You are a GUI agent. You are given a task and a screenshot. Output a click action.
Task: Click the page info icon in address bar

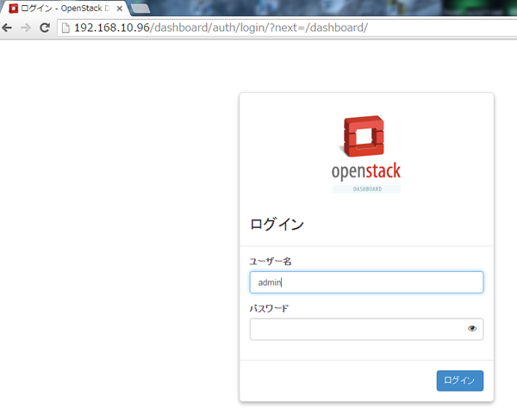tap(65, 28)
